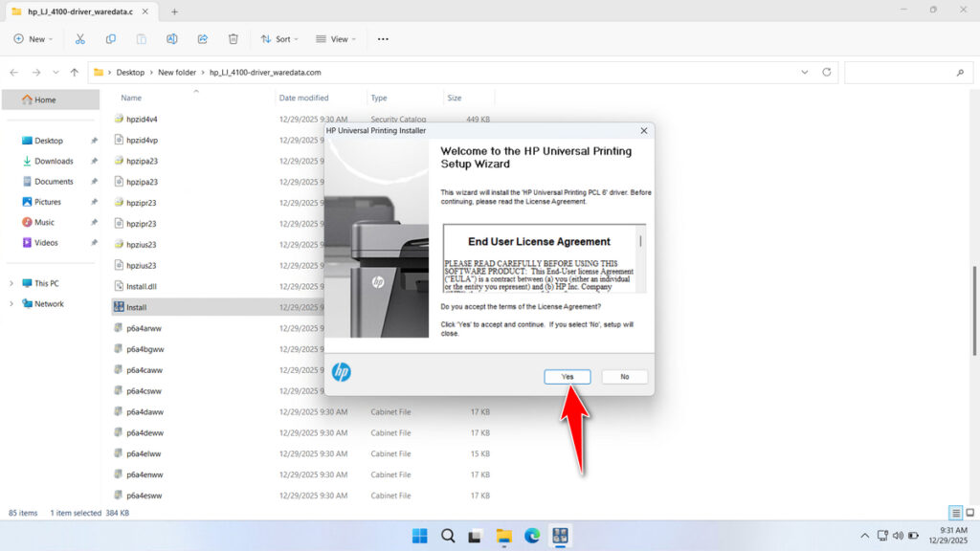Viewport: 980px width, 551px height.
Task: Navigate up one folder level
Action: (76, 72)
